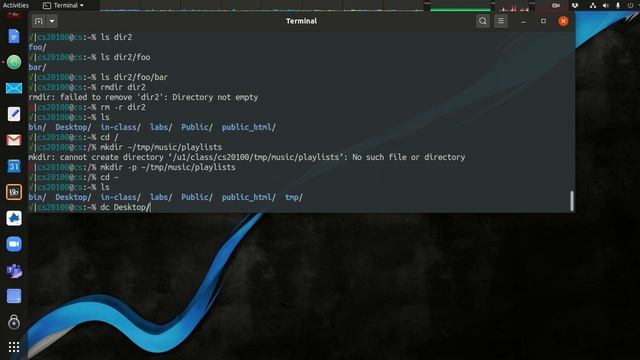The image size is (640, 360).
Task: Close the Terminal window
Action: tap(563, 21)
